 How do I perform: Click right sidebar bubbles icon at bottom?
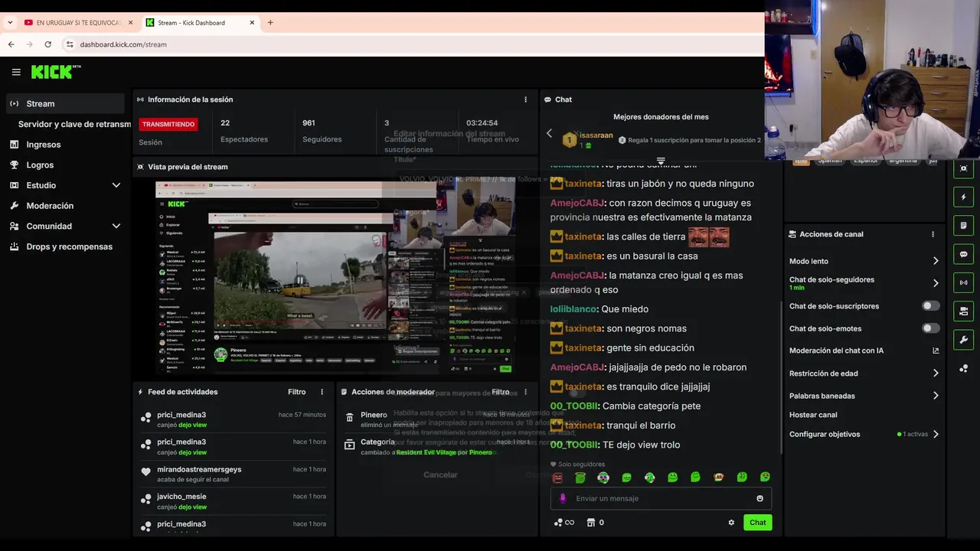click(x=963, y=368)
